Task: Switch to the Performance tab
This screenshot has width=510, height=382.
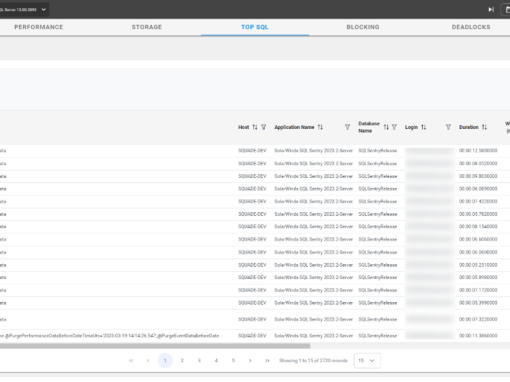Action: point(39,27)
